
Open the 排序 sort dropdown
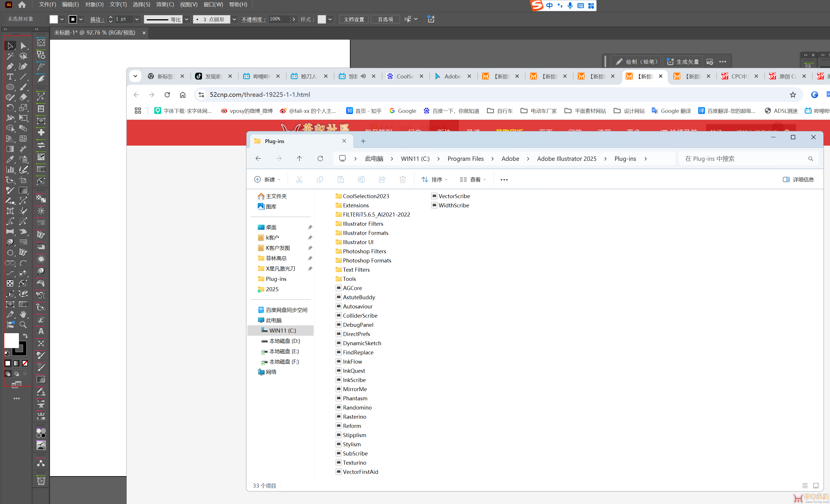pos(434,179)
